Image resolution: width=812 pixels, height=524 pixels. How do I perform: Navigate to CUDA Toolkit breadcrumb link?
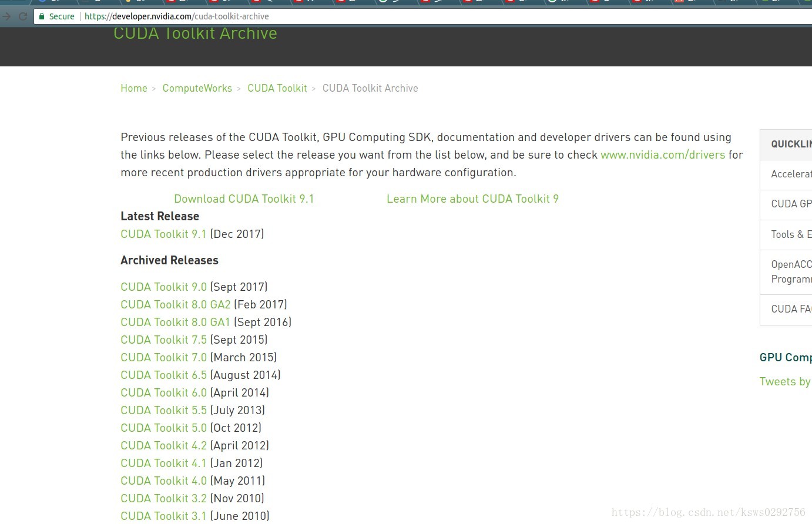(x=277, y=88)
